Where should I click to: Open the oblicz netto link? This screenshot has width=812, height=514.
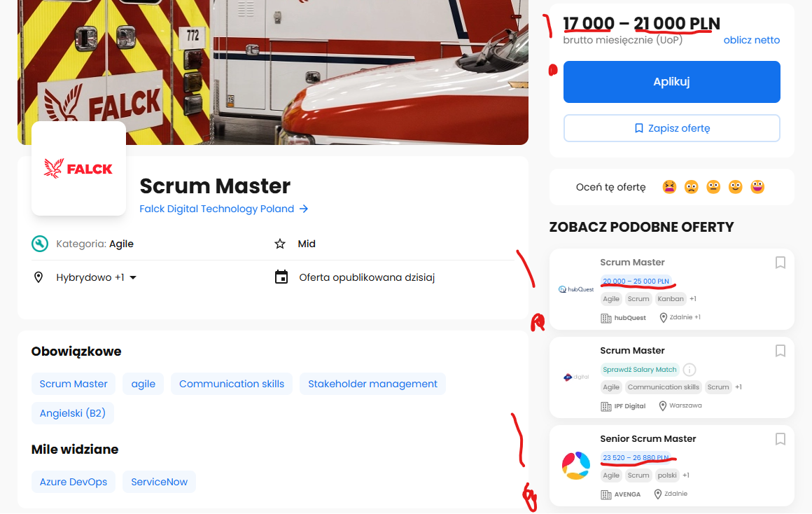point(751,40)
